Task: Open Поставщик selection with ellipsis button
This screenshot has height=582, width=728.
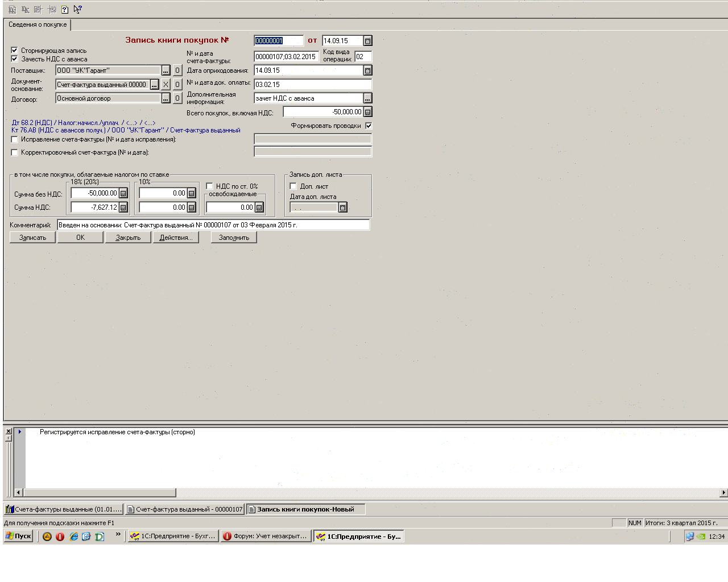Action: pyautogui.click(x=166, y=70)
